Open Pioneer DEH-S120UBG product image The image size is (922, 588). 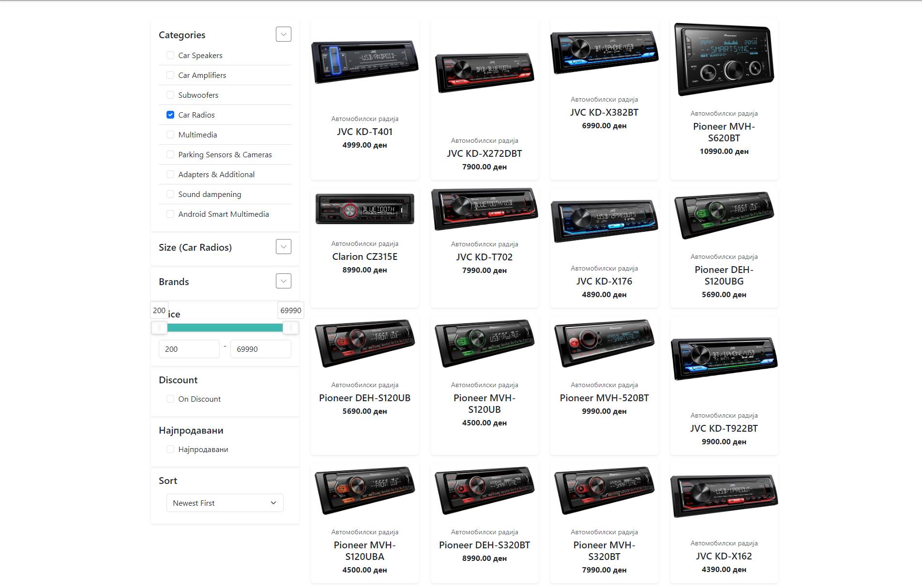(x=724, y=215)
